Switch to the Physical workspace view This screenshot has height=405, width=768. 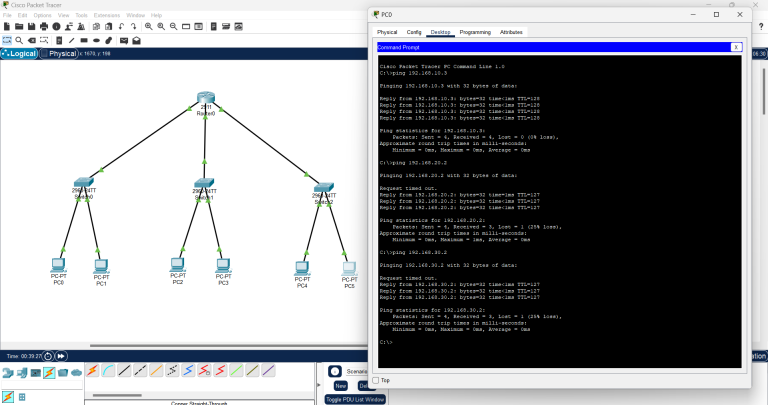click(58, 53)
